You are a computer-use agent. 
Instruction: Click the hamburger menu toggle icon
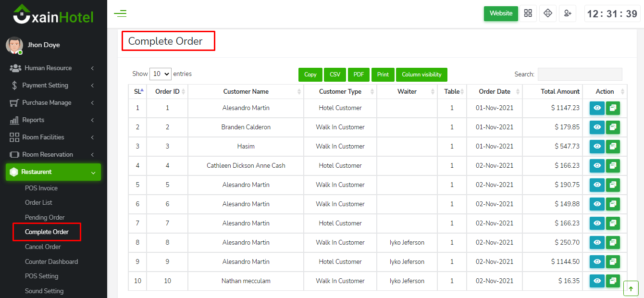coord(120,13)
